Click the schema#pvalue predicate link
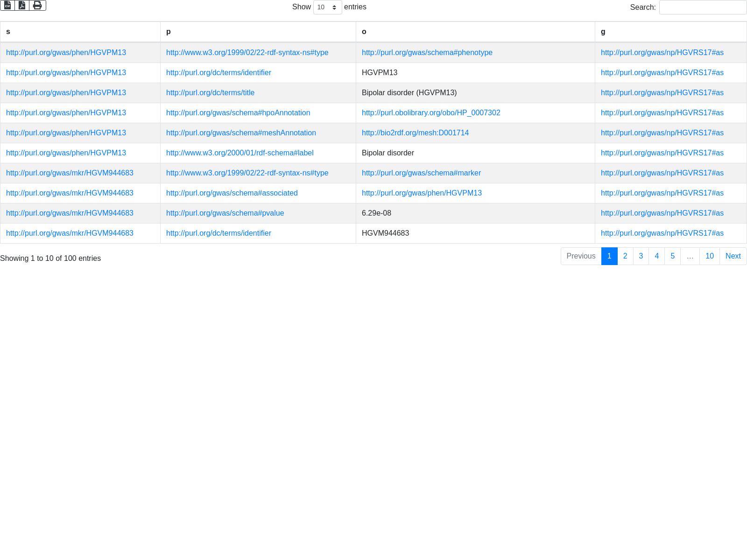747x560 pixels. pyautogui.click(x=225, y=213)
